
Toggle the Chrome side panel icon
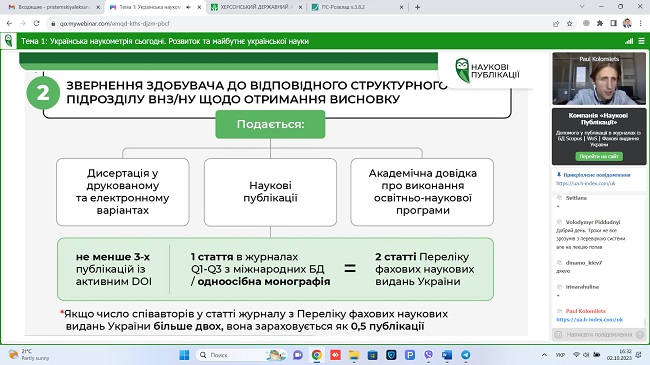[614, 24]
